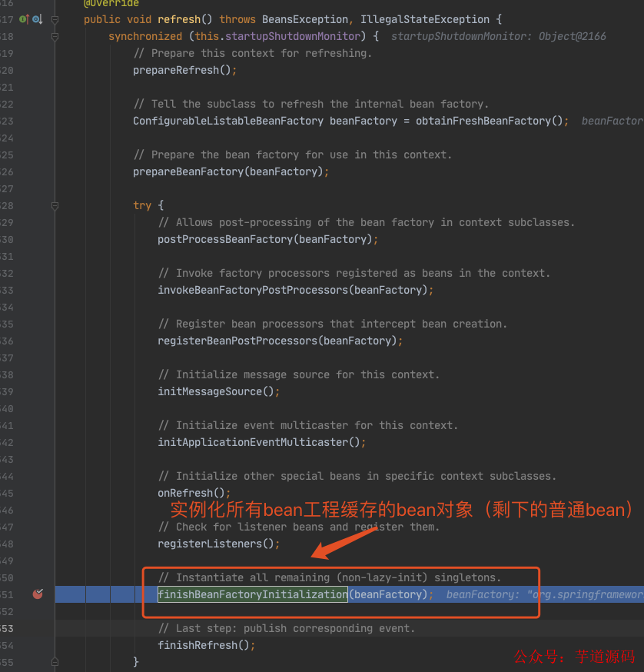
Task: Click the comment 'Prepare the bean factory for use in this context.'
Action: (292, 155)
